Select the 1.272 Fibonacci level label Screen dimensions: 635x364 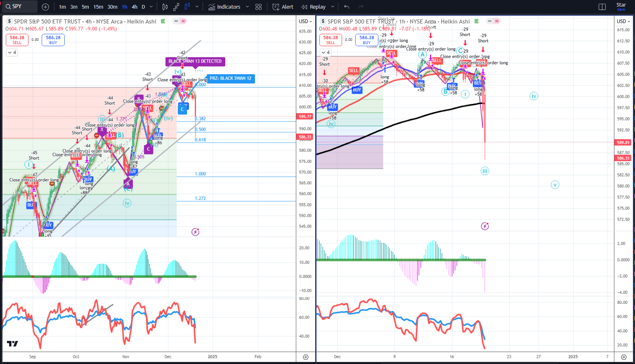pyautogui.click(x=200, y=198)
